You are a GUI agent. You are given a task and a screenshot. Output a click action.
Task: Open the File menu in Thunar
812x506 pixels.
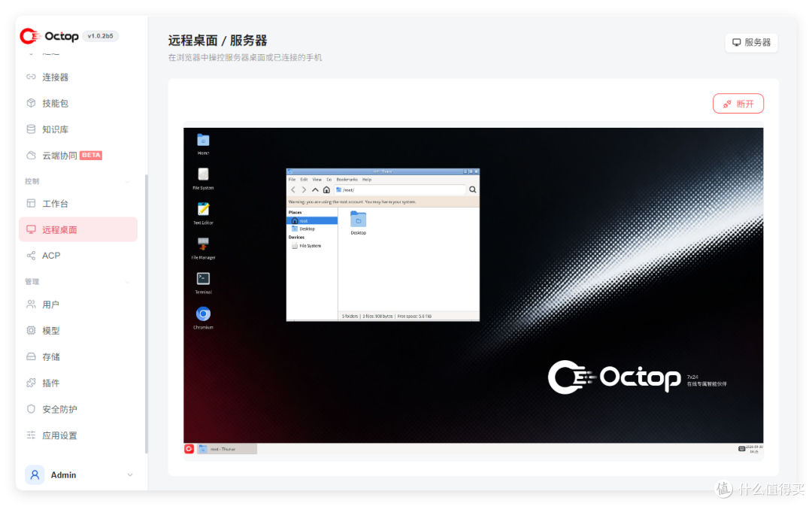(292, 179)
